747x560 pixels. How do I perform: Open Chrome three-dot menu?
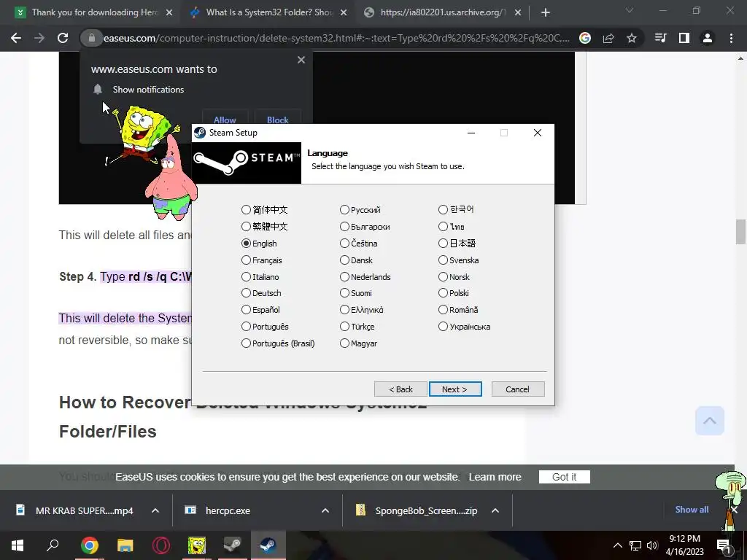731,38
